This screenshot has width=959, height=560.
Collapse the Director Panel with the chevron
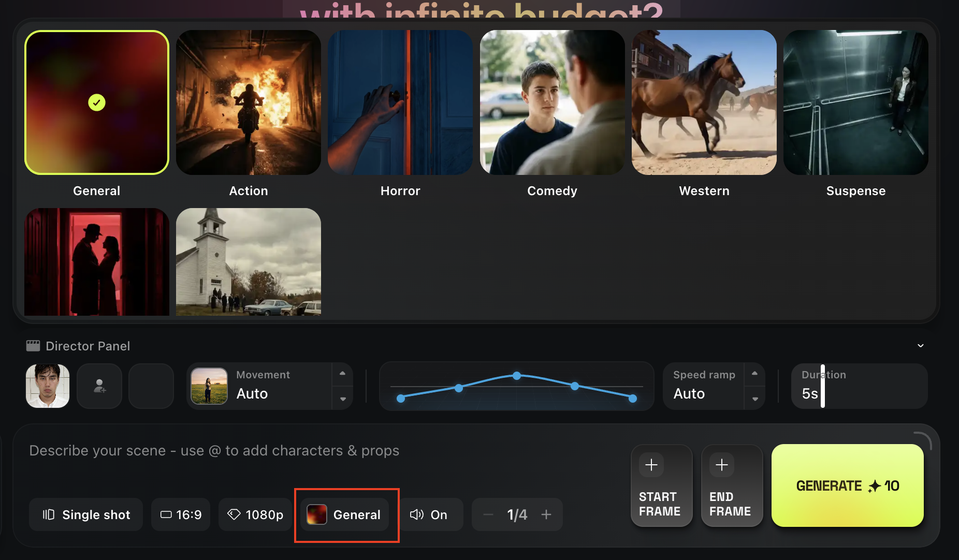tap(921, 346)
